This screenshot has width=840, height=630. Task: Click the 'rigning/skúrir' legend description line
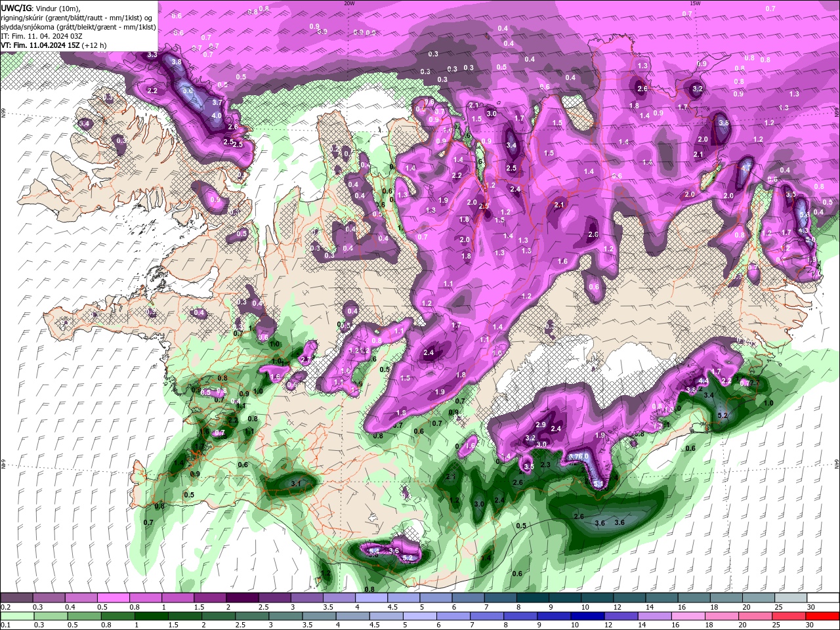point(77,18)
